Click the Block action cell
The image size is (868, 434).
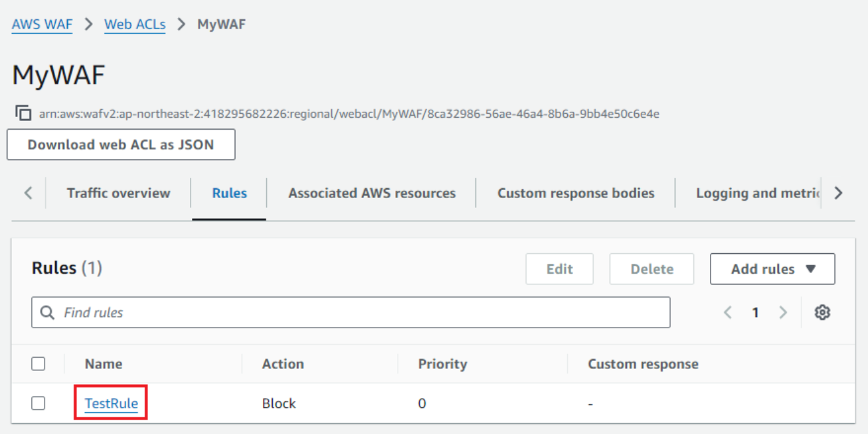click(x=279, y=403)
